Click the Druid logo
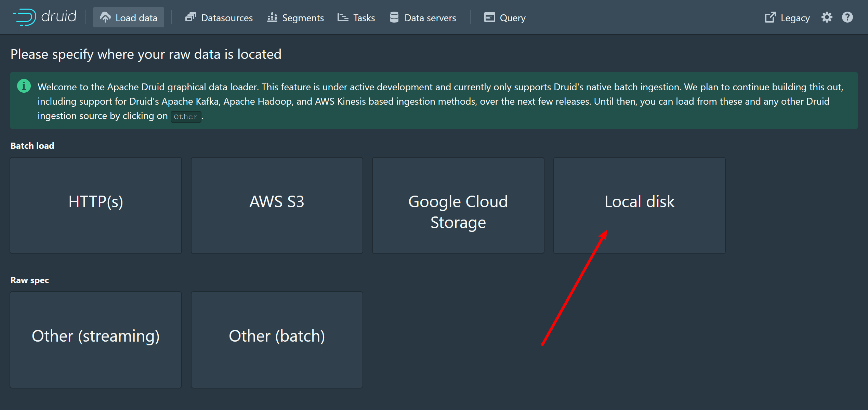 [x=44, y=17]
